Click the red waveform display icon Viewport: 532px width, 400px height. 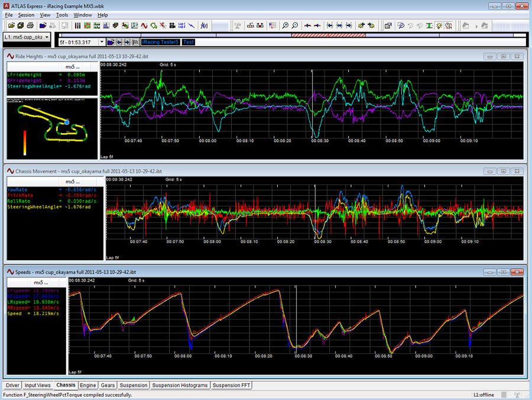point(144,25)
